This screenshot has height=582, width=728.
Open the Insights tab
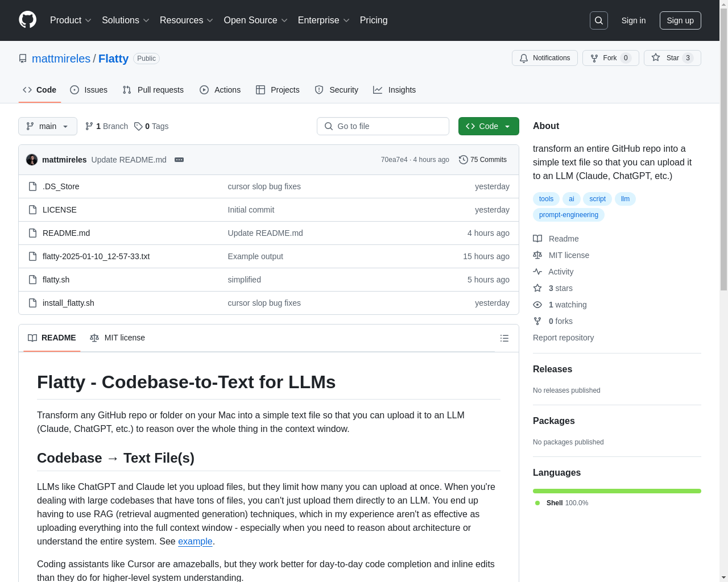pyautogui.click(x=395, y=90)
